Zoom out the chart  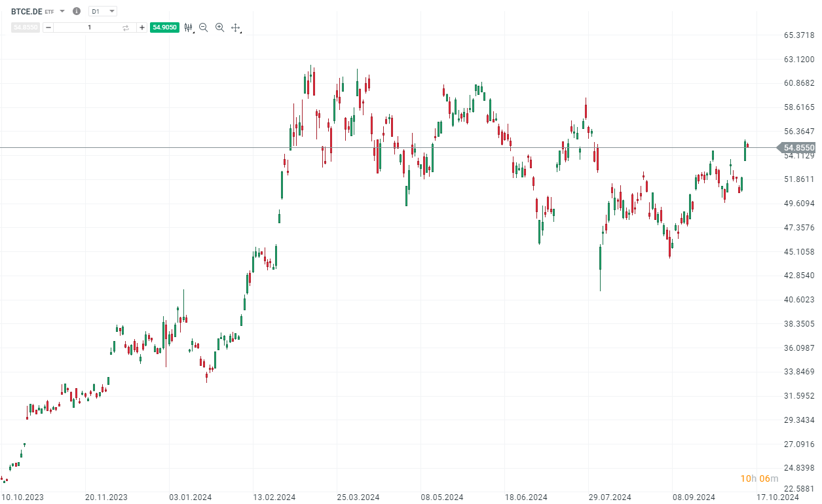(204, 27)
